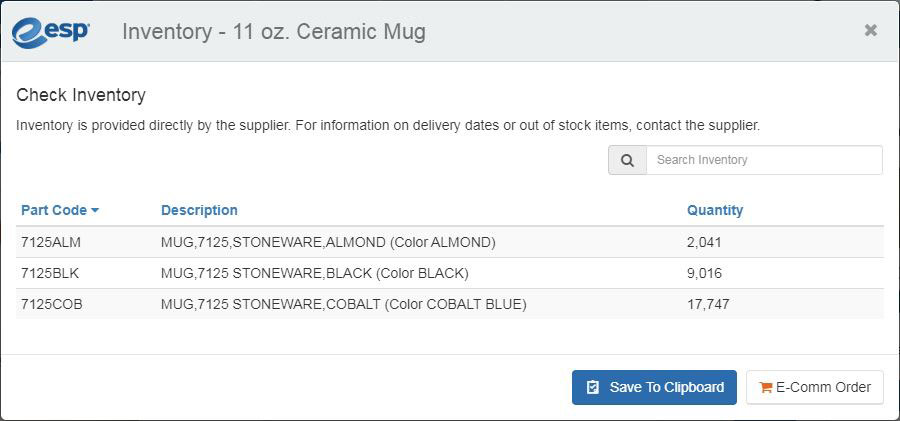Focus the Search Inventory field
This screenshot has width=900, height=421.
click(764, 160)
